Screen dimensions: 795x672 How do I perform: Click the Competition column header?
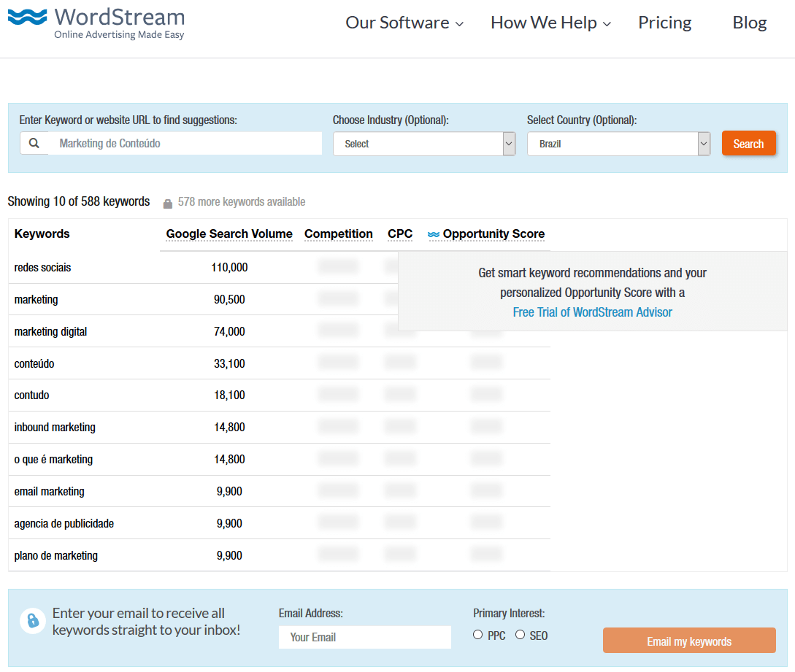[338, 234]
